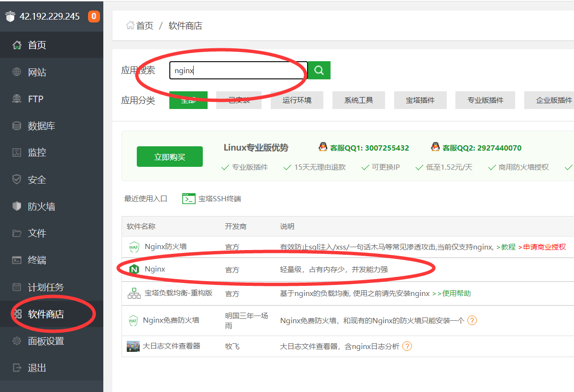The height and width of the screenshot is (392, 574).
Task: Click the Nginx防火墙 software name
Action: click(166, 247)
